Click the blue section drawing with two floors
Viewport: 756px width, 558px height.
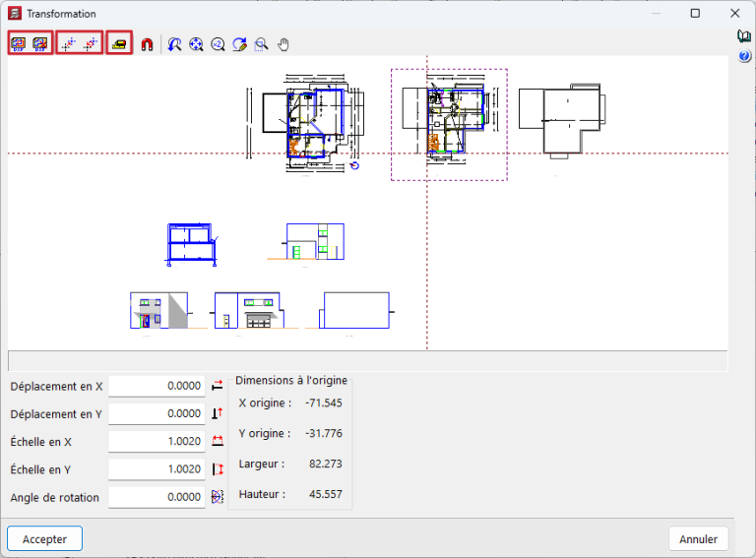[192, 244]
